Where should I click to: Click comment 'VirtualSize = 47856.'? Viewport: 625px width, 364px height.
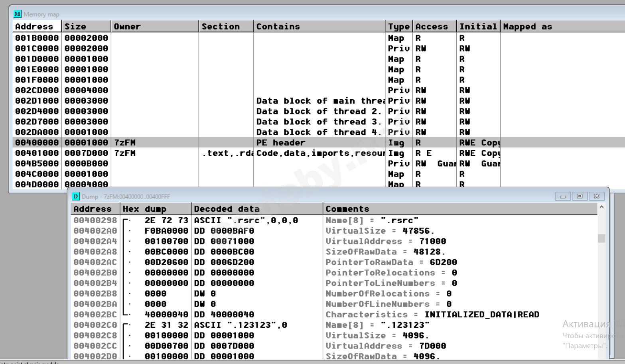tap(380, 231)
